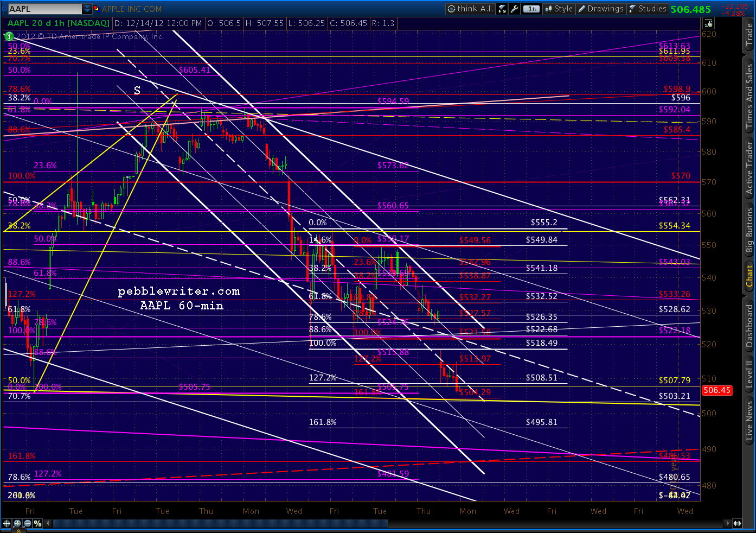This screenshot has width=756, height=533.
Task: Click the horizontal scrollbar left arrow
Action: point(48,523)
